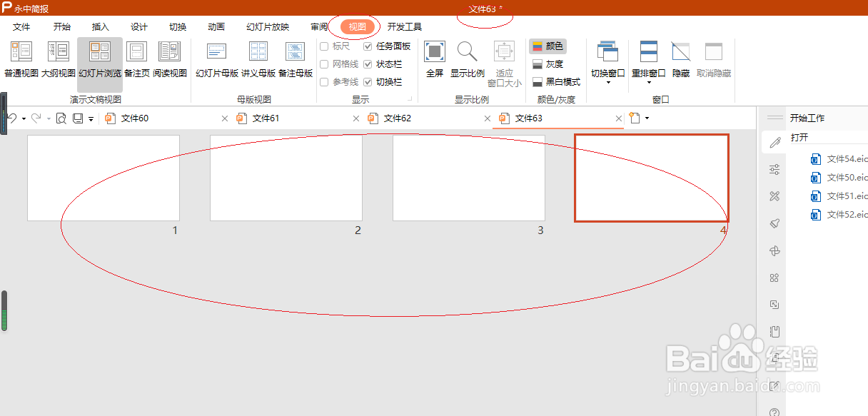The height and width of the screenshot is (416, 868).
Task: Click 隐藏 to hide the window
Action: pos(680,61)
